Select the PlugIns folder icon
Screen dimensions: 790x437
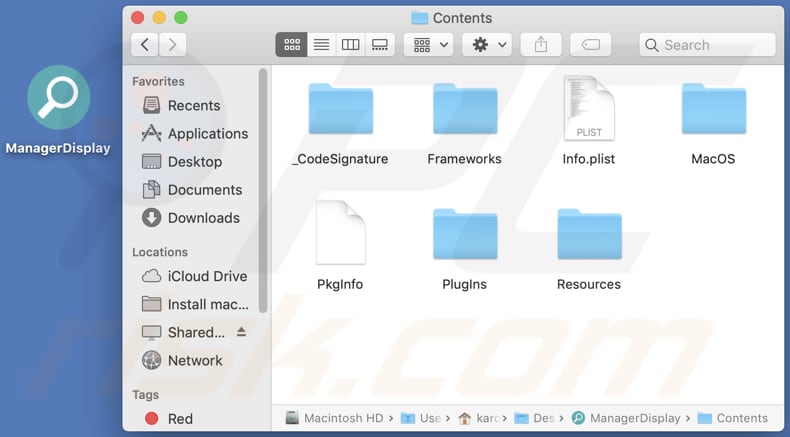pyautogui.click(x=465, y=234)
